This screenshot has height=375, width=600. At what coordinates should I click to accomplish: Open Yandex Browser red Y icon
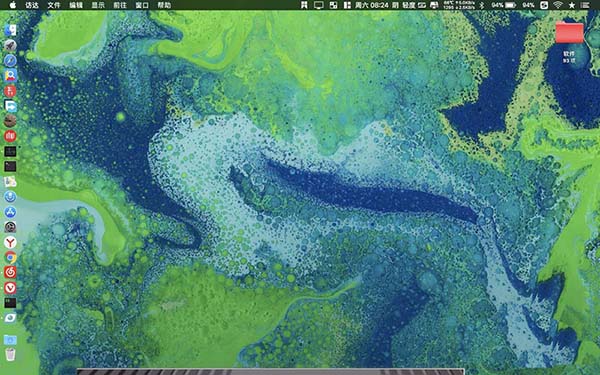point(10,242)
